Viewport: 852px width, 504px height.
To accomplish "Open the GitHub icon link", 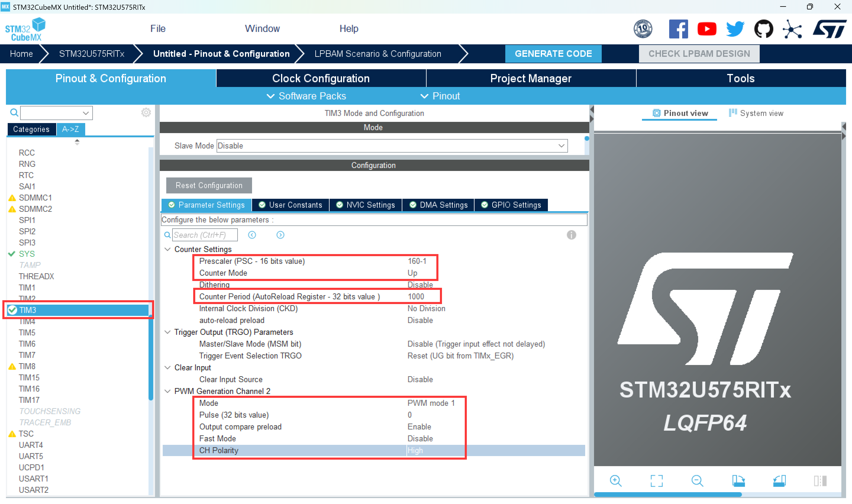I will [x=763, y=29].
